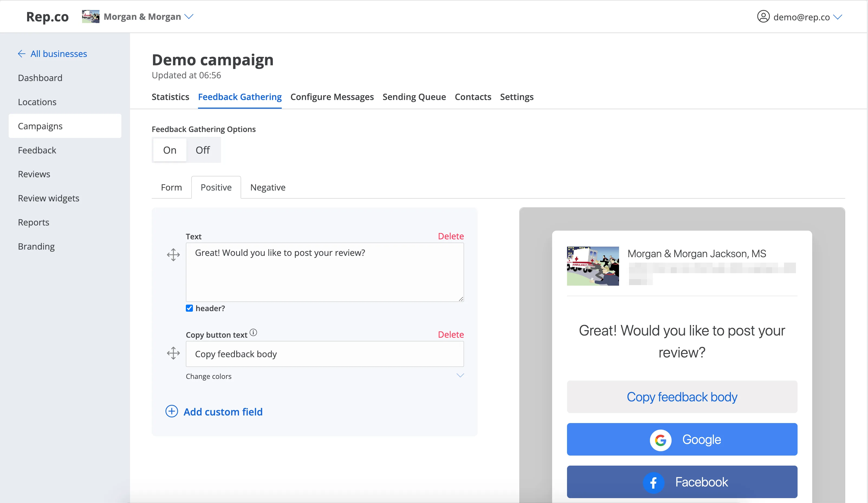Click the drag handle beside Copy button text
This screenshot has width=868, height=503.
[x=173, y=353]
